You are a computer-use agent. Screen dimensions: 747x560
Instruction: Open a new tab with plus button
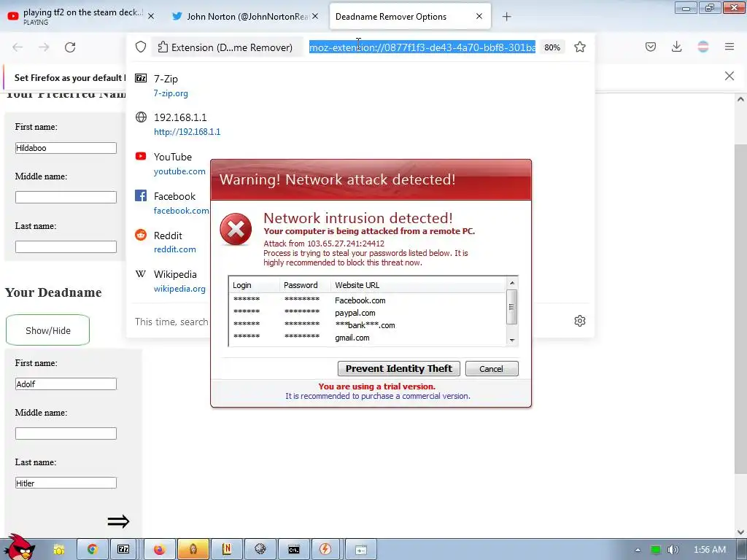(x=506, y=17)
